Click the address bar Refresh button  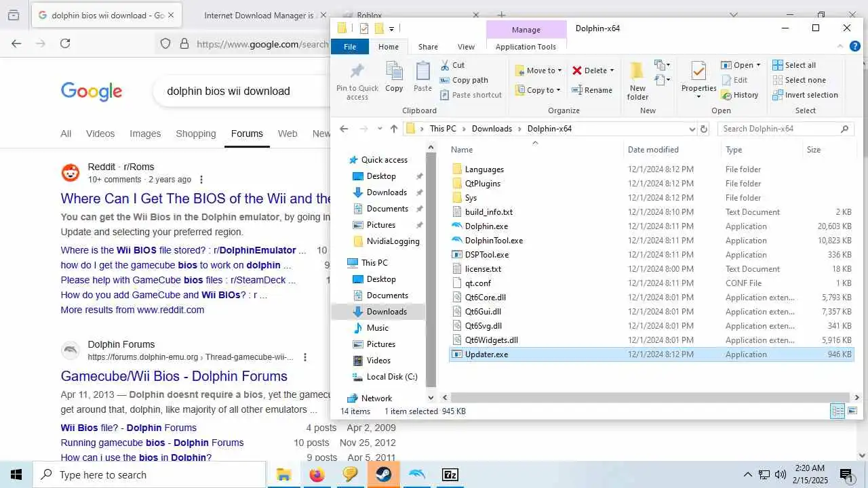click(x=703, y=129)
